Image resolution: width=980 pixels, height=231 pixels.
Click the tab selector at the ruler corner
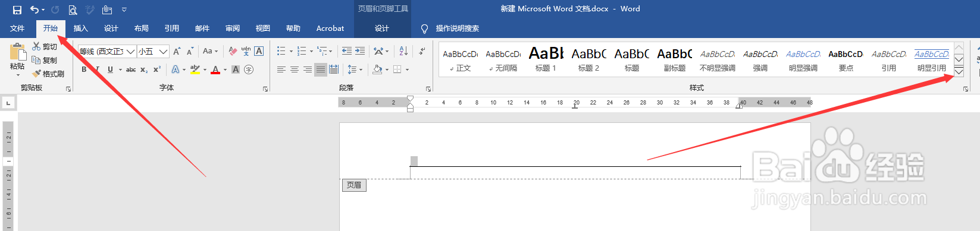click(8, 103)
